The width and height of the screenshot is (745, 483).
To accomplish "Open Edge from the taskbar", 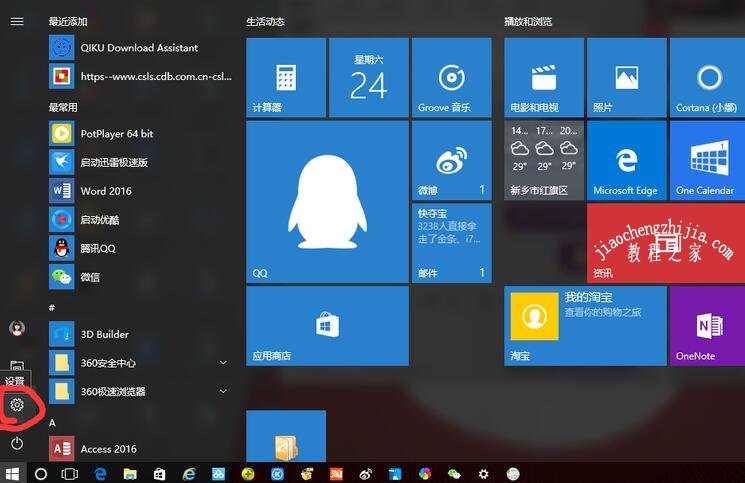I will 100,474.
